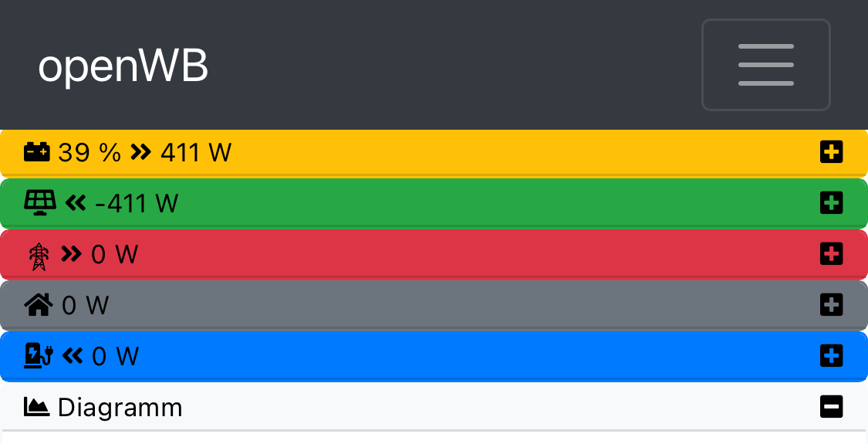This screenshot has width=868, height=444.
Task: Click the double left chevron in solar row
Action: [75, 203]
